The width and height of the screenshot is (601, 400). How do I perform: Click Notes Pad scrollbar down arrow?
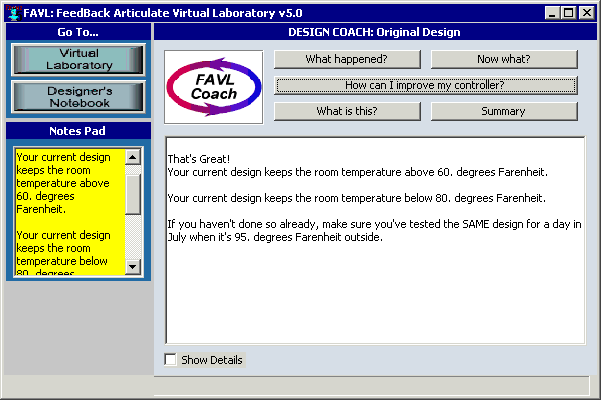tap(133, 267)
